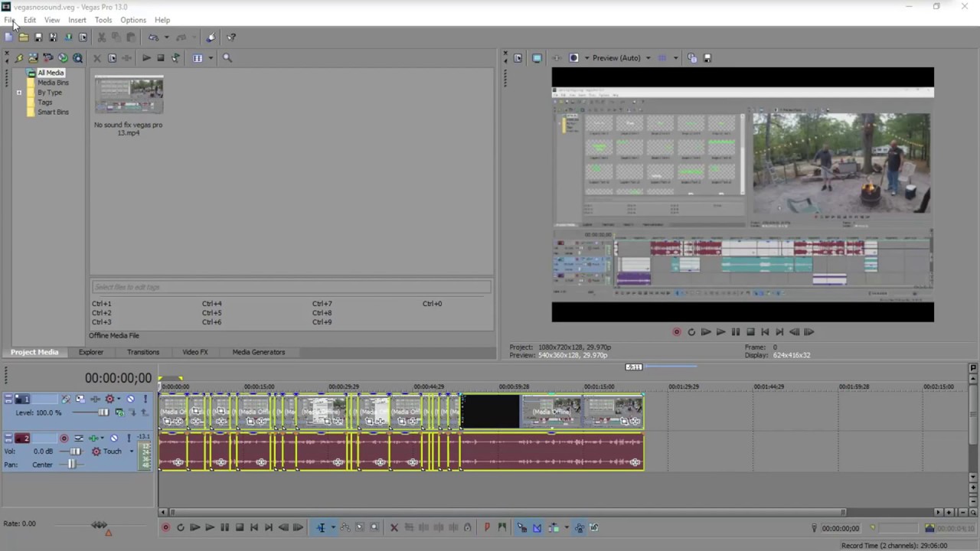The width and height of the screenshot is (980, 551).
Task: Open the Overlays dropdown arrow in preview
Action: pos(675,58)
